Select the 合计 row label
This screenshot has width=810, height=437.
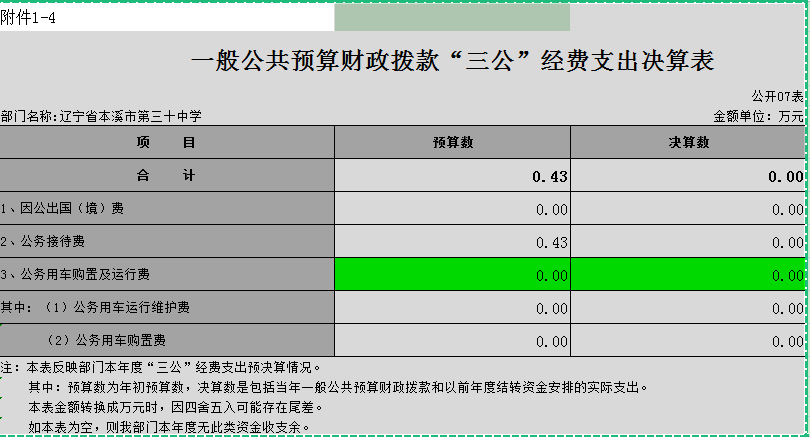tap(167, 175)
